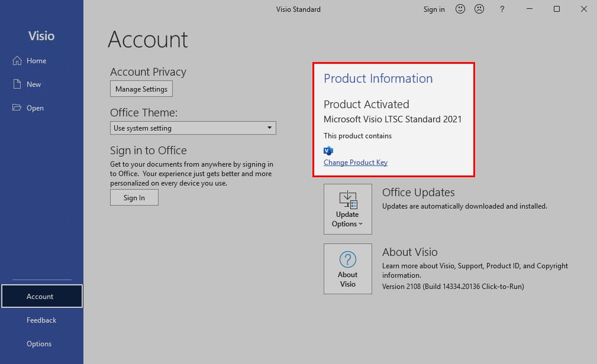Viewport: 597px width, 364px height.
Task: Open Feedback in the sidebar
Action: (x=41, y=320)
